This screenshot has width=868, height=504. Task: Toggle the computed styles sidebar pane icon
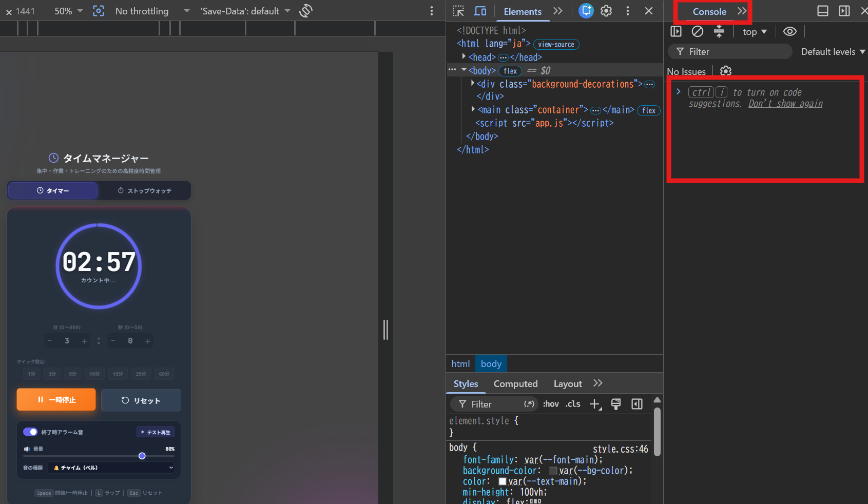pos(637,404)
